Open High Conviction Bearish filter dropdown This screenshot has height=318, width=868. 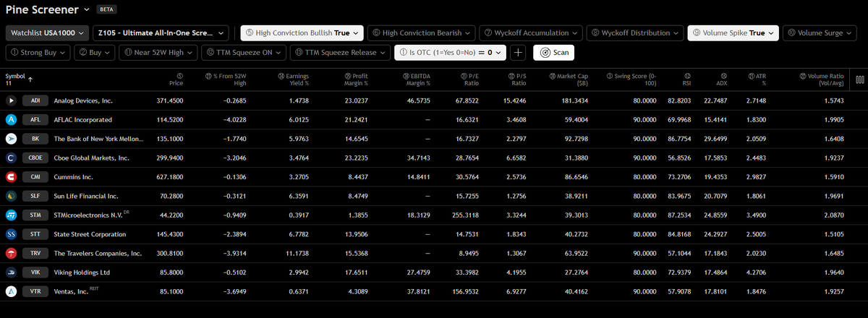[422, 33]
